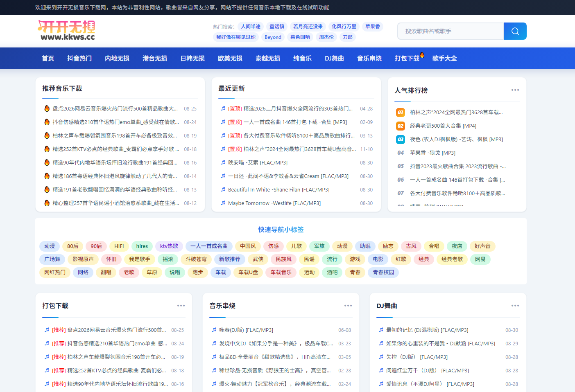This screenshot has width=575, height=392.
Task: Click music note icon beside 问遍红尘万千
Action: pos(381,370)
